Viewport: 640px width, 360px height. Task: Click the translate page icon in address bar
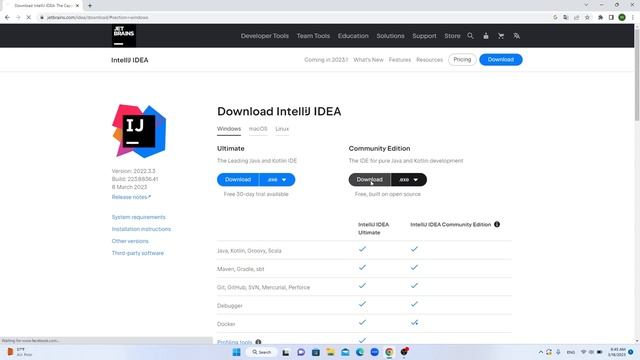566,18
